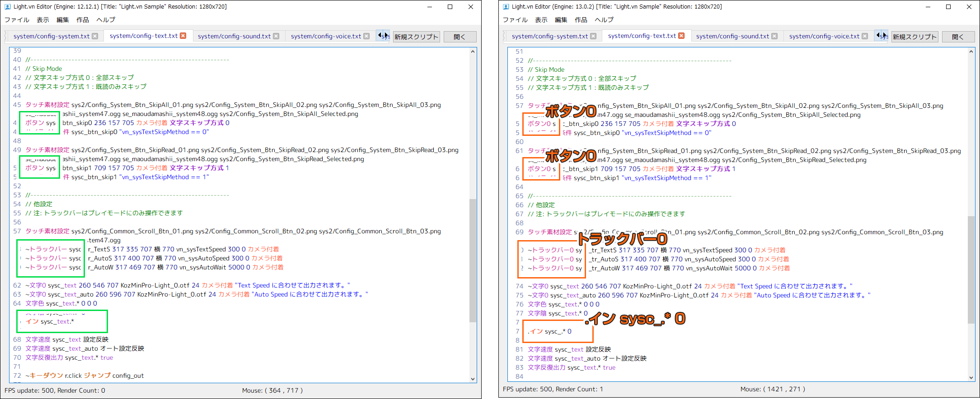This screenshot has width=980, height=399.
Task: Click line 64 '文字色 sysc_text.* 0 0 0' left editor
Action: click(61, 303)
